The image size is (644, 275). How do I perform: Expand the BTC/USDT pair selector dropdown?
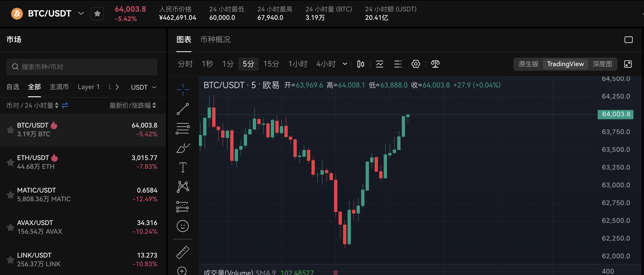coord(81,14)
